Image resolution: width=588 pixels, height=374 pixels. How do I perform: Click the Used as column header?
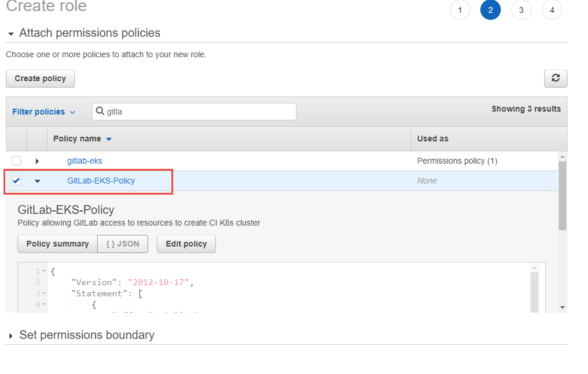(x=433, y=138)
